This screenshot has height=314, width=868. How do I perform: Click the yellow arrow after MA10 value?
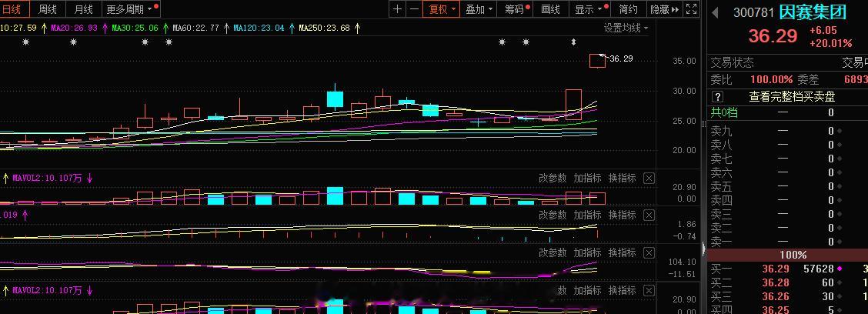[x=44, y=28]
